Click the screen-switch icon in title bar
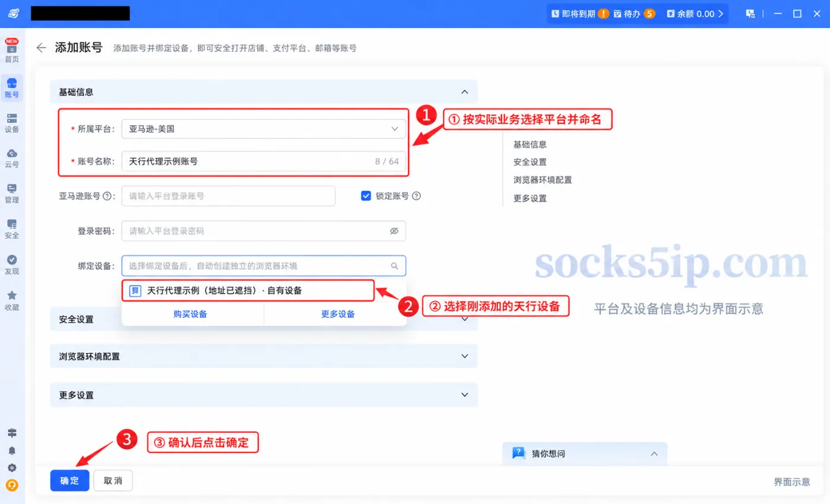The image size is (830, 504). tap(750, 14)
